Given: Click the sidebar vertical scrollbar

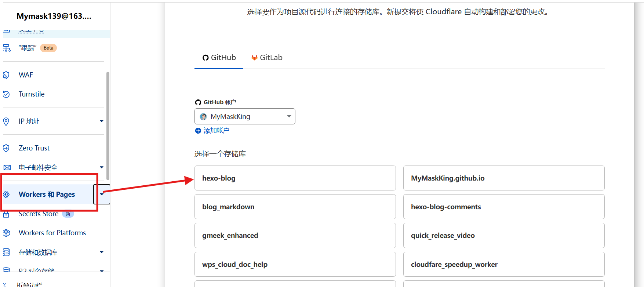Looking at the screenshot, I should pos(108,125).
